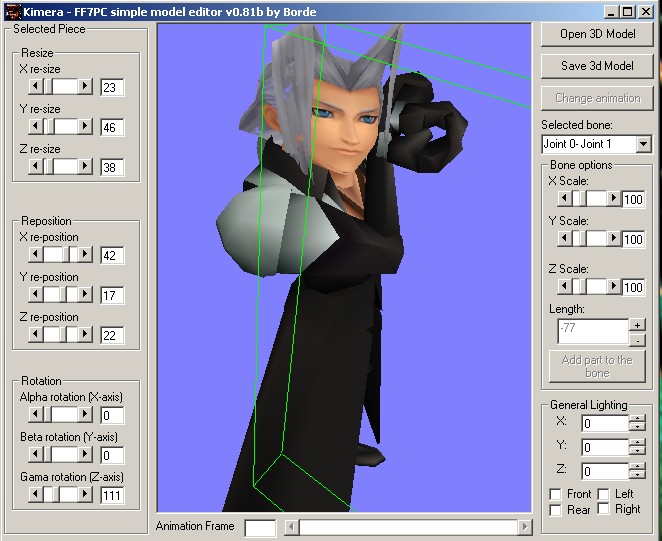Click the Animation Frame scrollbar right arrow

pos(525,526)
